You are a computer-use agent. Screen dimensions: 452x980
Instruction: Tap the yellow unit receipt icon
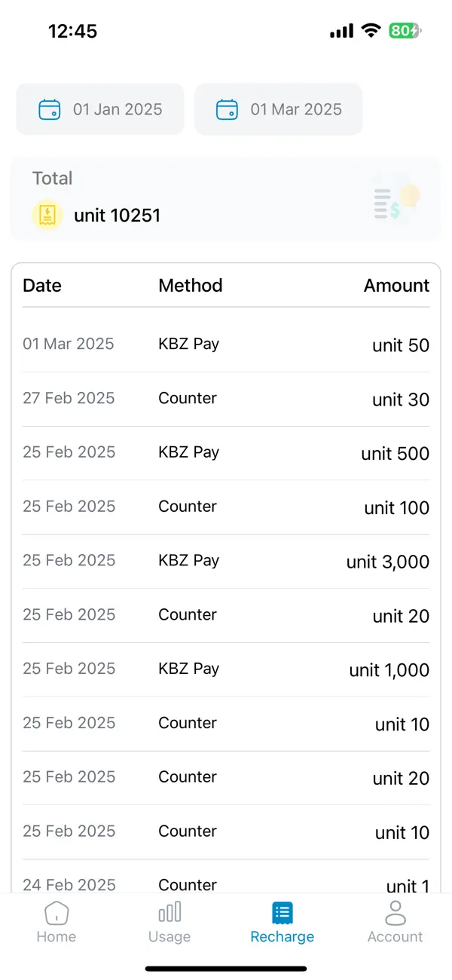(x=47, y=215)
